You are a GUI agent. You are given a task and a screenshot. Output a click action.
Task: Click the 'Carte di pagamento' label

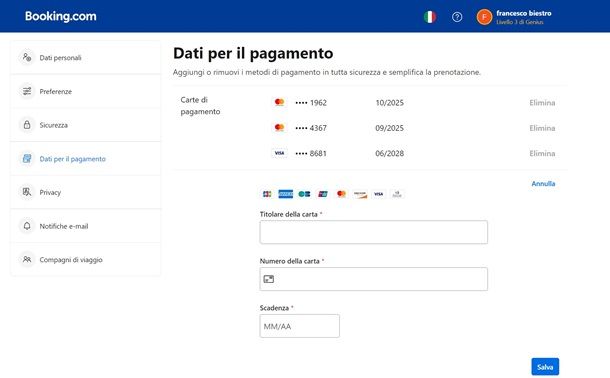pyautogui.click(x=200, y=105)
